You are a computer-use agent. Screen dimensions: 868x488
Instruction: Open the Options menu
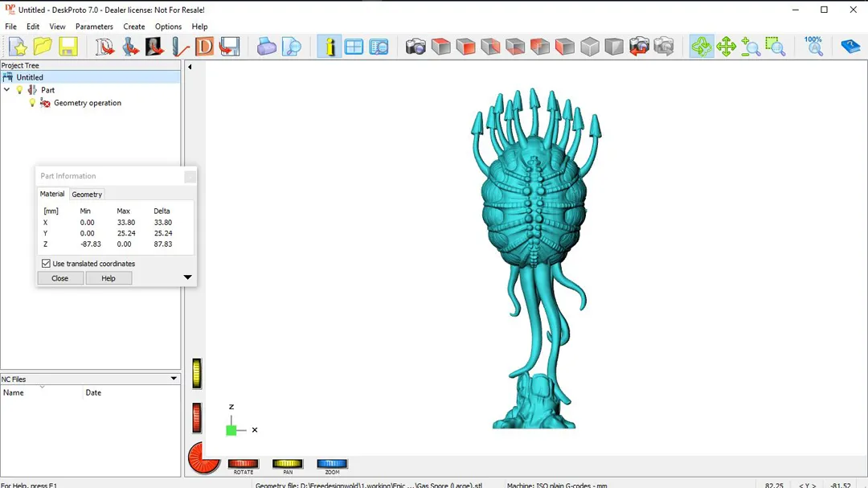pyautogui.click(x=168, y=27)
